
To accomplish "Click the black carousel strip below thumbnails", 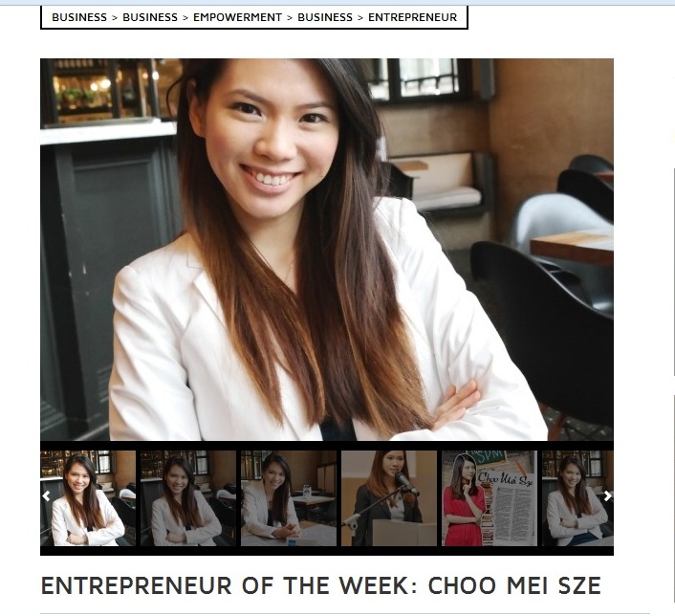I will tap(327, 551).
